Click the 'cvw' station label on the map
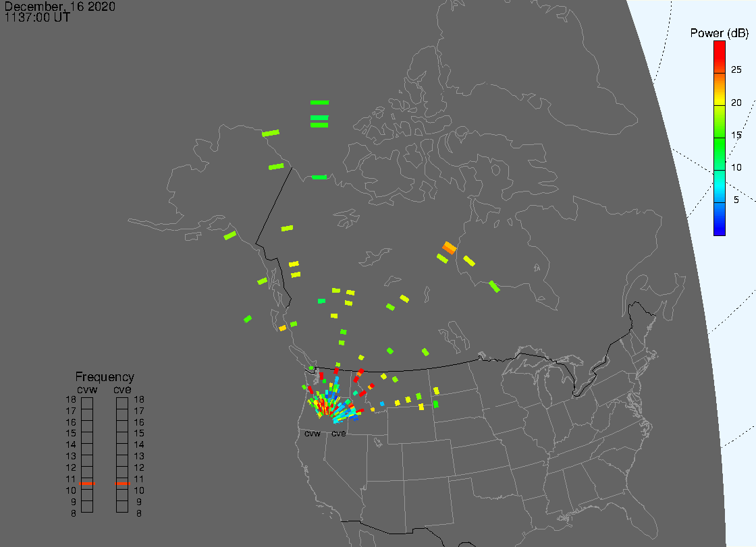 (313, 434)
